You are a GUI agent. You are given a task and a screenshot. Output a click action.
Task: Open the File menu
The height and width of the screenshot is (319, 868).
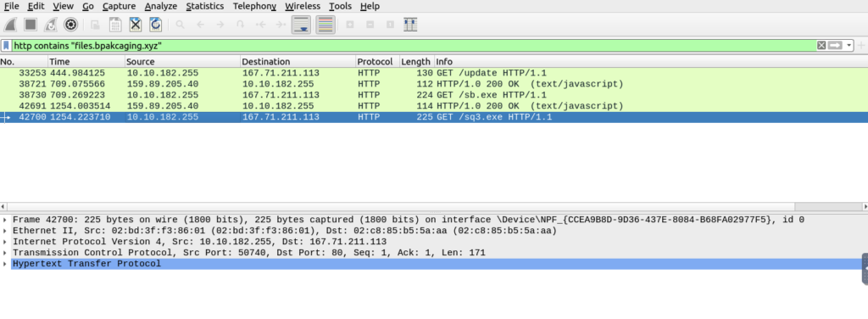11,6
